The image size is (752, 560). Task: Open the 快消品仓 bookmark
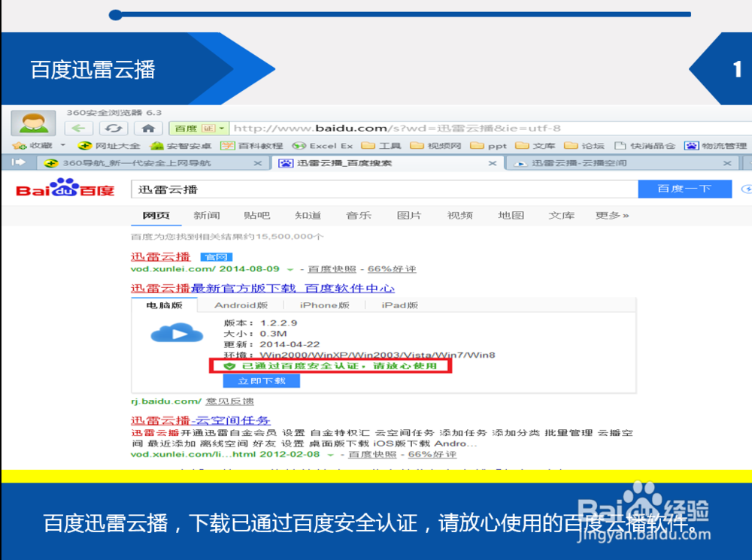(x=644, y=145)
